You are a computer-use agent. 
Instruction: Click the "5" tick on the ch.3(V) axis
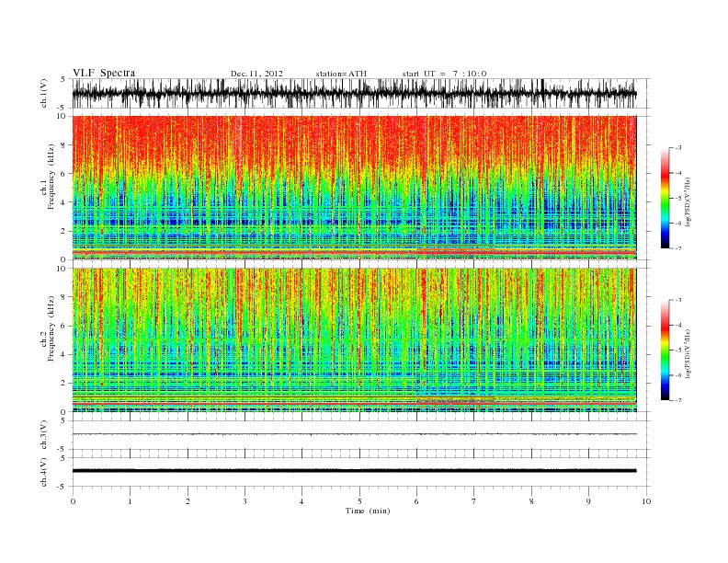pos(64,420)
